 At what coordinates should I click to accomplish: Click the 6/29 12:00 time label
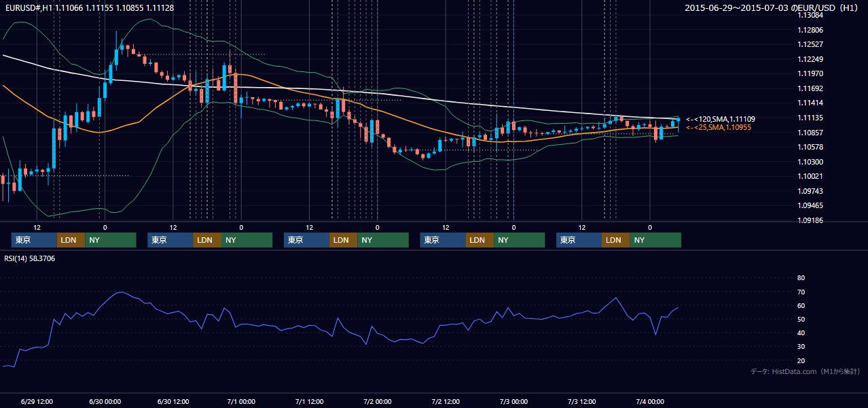tap(37, 402)
